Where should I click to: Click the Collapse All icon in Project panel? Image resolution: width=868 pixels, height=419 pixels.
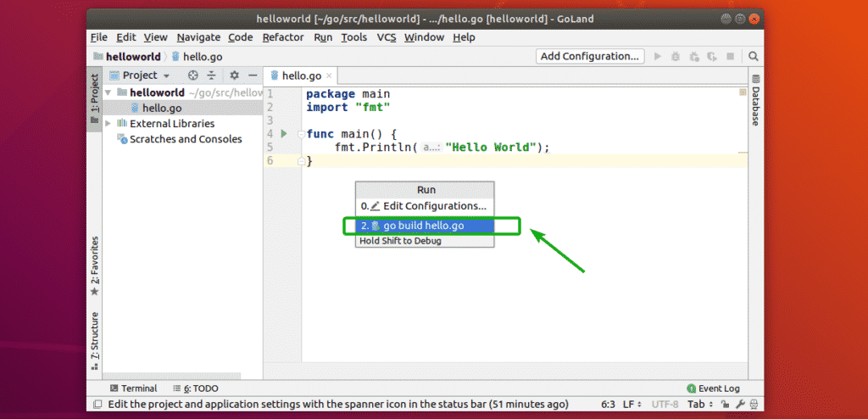click(x=211, y=75)
